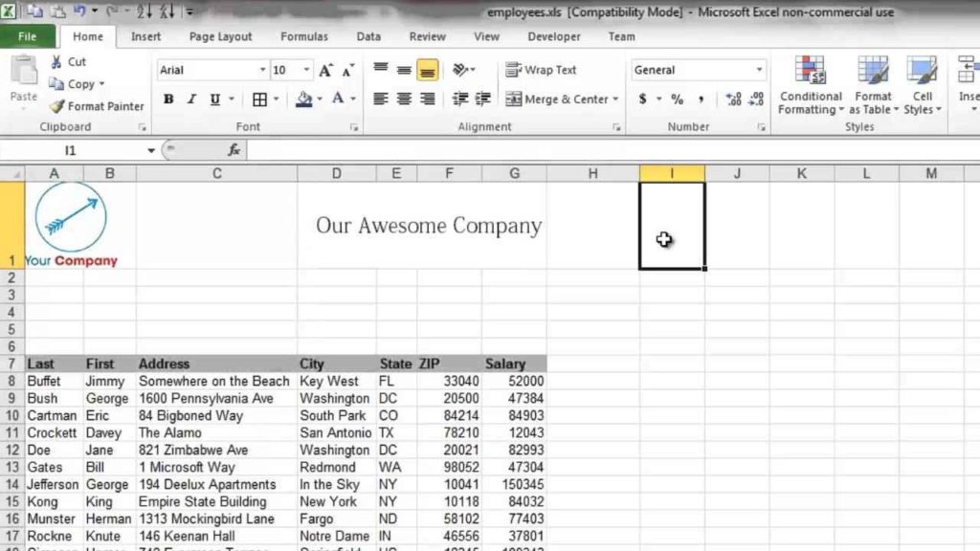The height and width of the screenshot is (551, 980).
Task: Toggle Center alignment on
Action: coord(403,99)
